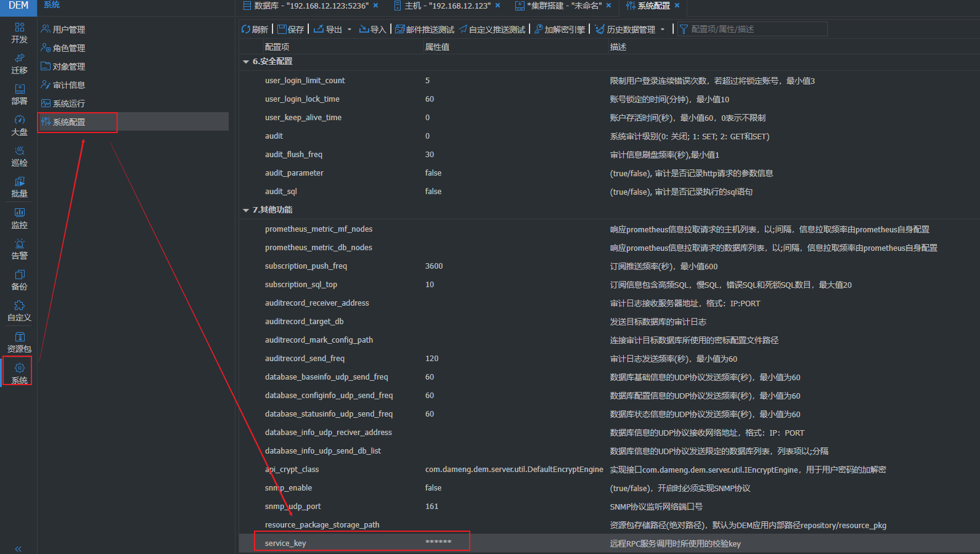The image size is (980, 554).
Task: Open 系统运行 in system menu
Action: click(63, 103)
